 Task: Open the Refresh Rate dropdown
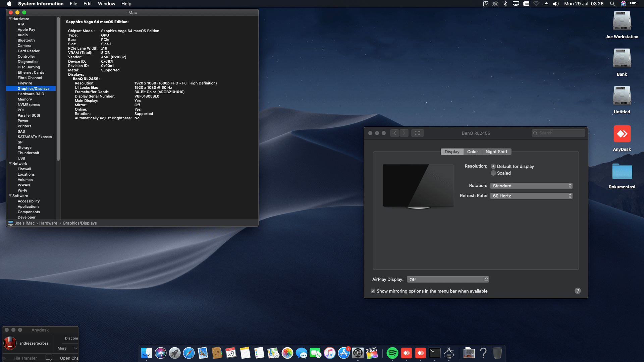click(x=531, y=196)
